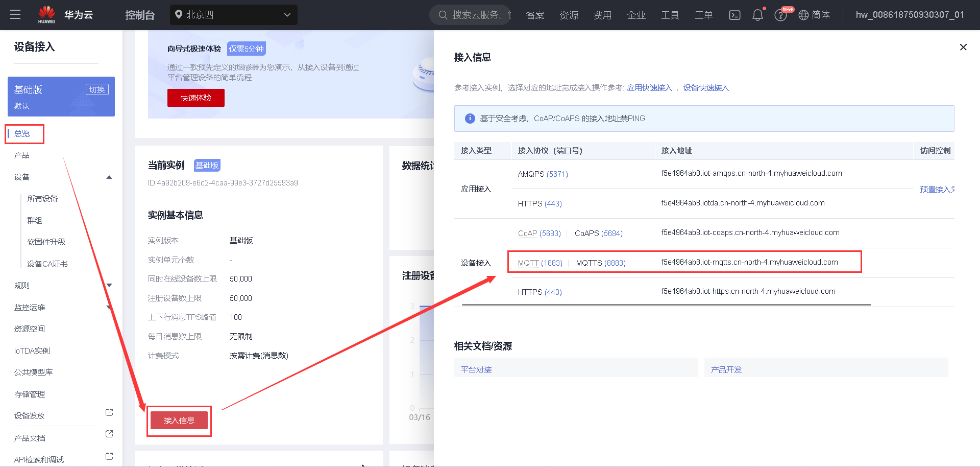The image size is (980, 467).
Task: Click the info icon in the CoAP notice banner
Action: (x=470, y=118)
